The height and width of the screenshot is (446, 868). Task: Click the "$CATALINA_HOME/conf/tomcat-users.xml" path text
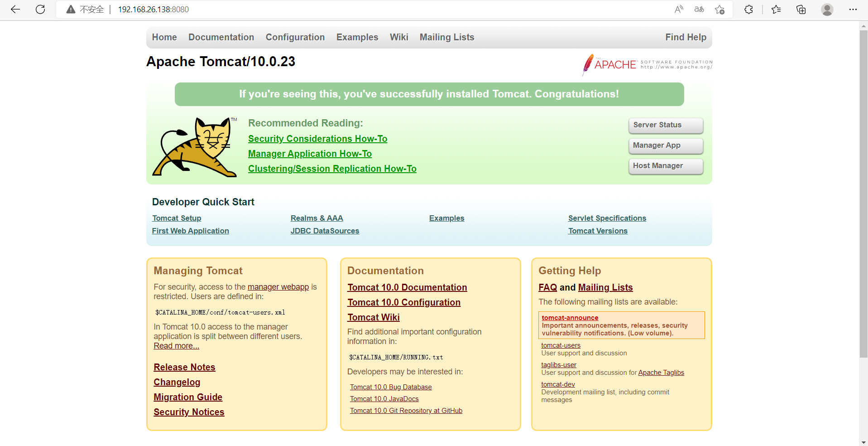click(220, 312)
